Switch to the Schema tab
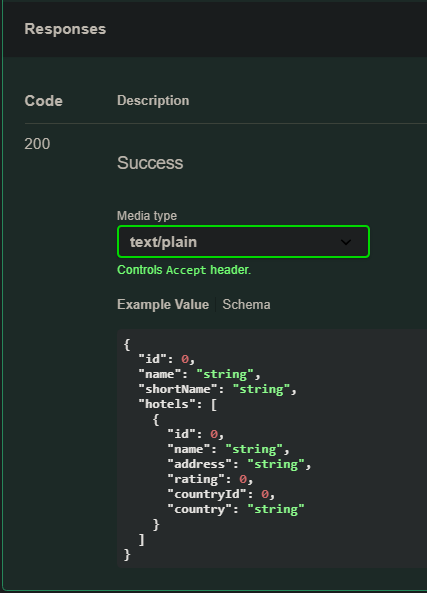Viewport: 427px width, 593px height. [246, 304]
